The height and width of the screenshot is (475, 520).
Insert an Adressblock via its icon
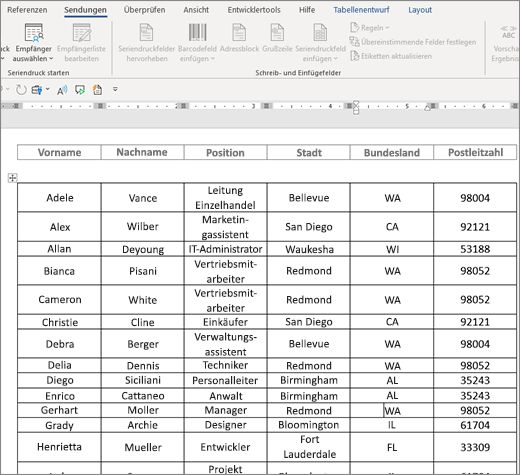(x=239, y=32)
